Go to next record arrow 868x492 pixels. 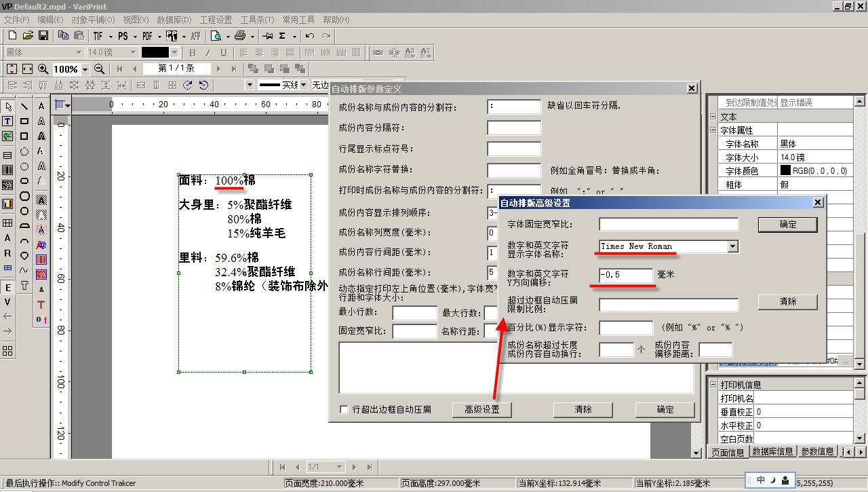[218, 69]
